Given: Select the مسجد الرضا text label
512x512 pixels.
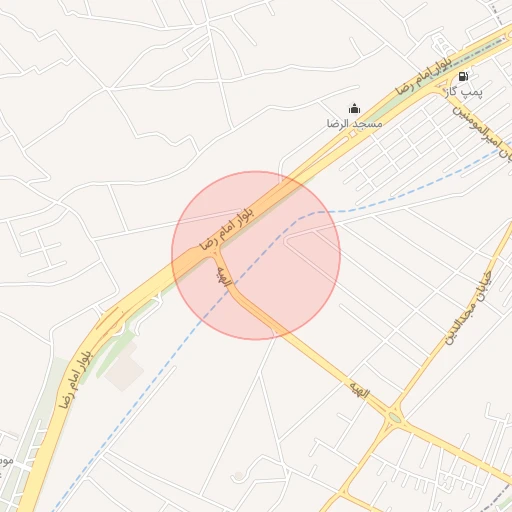Looking at the screenshot, I should 354,124.
